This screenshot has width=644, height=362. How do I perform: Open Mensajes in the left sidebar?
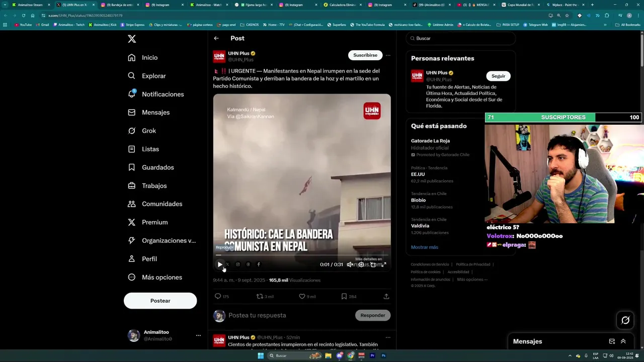(149, 113)
